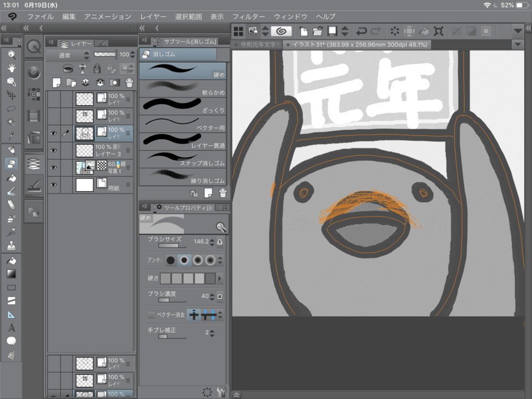Image resolution: width=532 pixels, height=399 pixels.
Task: Enable the ベクター消去 checkbox
Action: click(151, 314)
